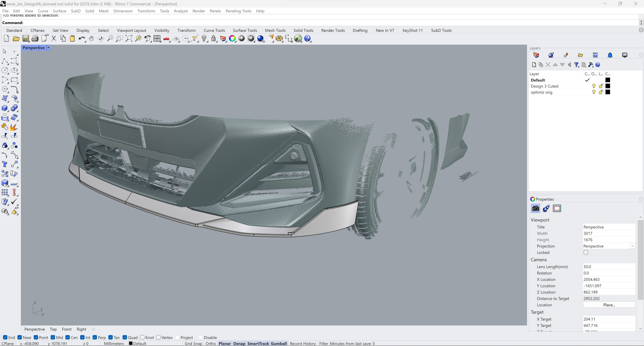Click the filter funnel icon in Layers panel

pyautogui.click(x=576, y=65)
